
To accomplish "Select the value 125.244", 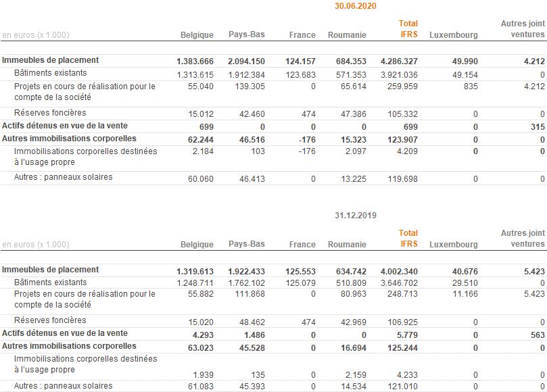I will [x=402, y=348].
